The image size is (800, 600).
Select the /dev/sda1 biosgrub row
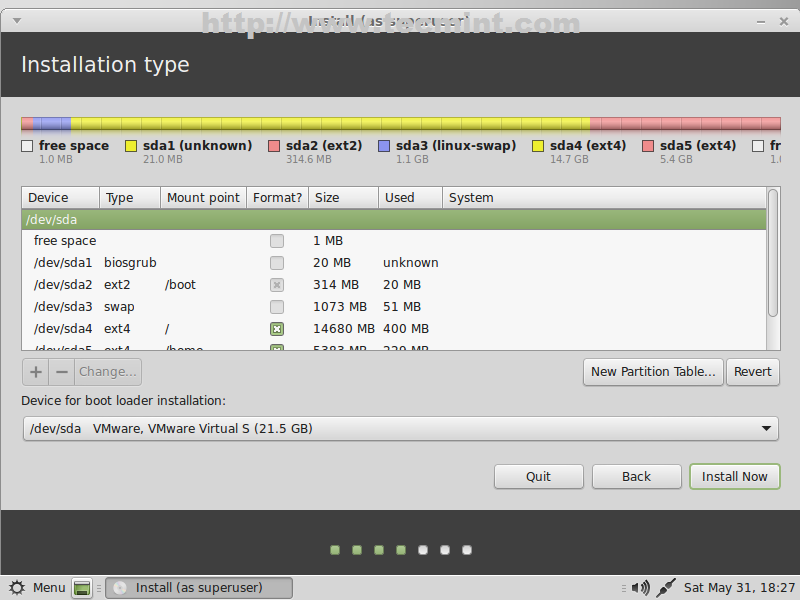(x=200, y=263)
